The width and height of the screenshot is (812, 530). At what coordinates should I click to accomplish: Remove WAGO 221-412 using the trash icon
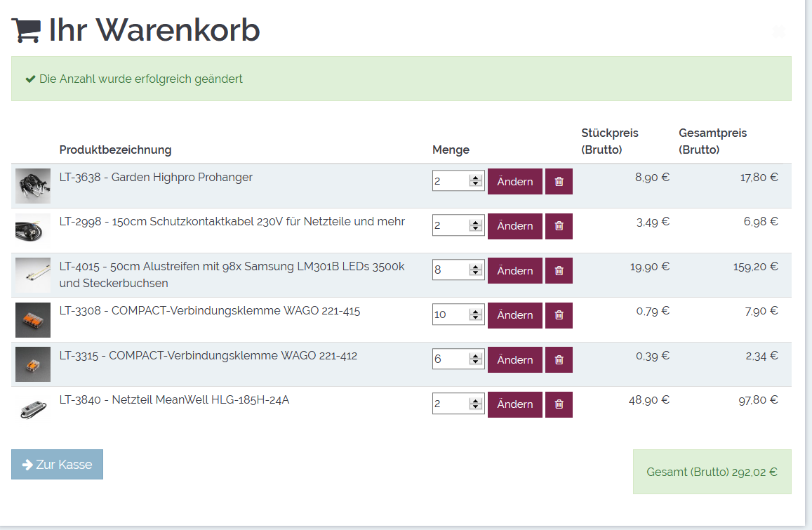[x=559, y=360]
